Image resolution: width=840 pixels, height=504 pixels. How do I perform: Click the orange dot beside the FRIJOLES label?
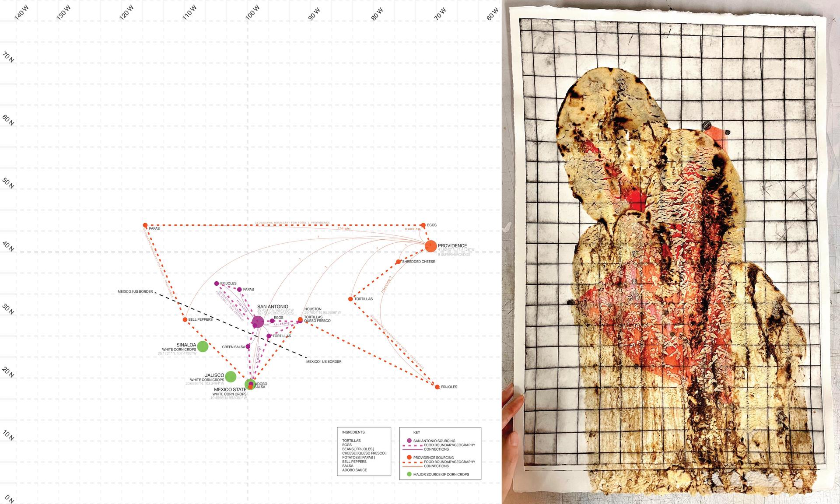tap(437, 387)
